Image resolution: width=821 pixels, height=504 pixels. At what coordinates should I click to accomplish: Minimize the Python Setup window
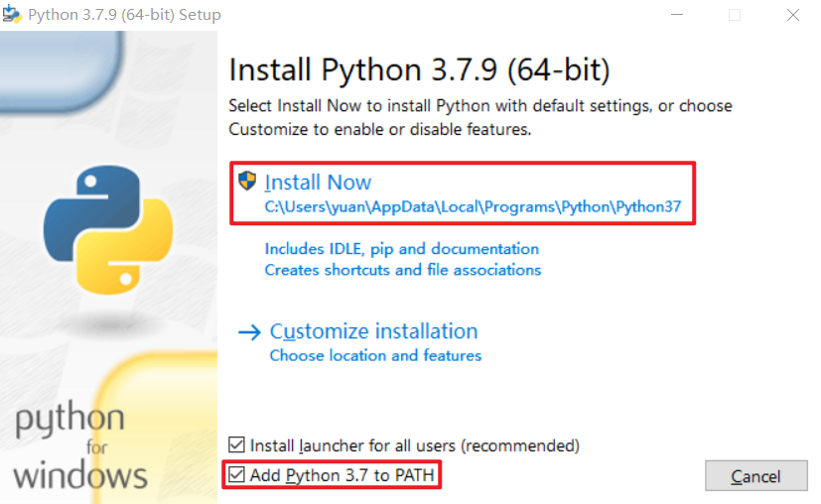click(x=677, y=15)
